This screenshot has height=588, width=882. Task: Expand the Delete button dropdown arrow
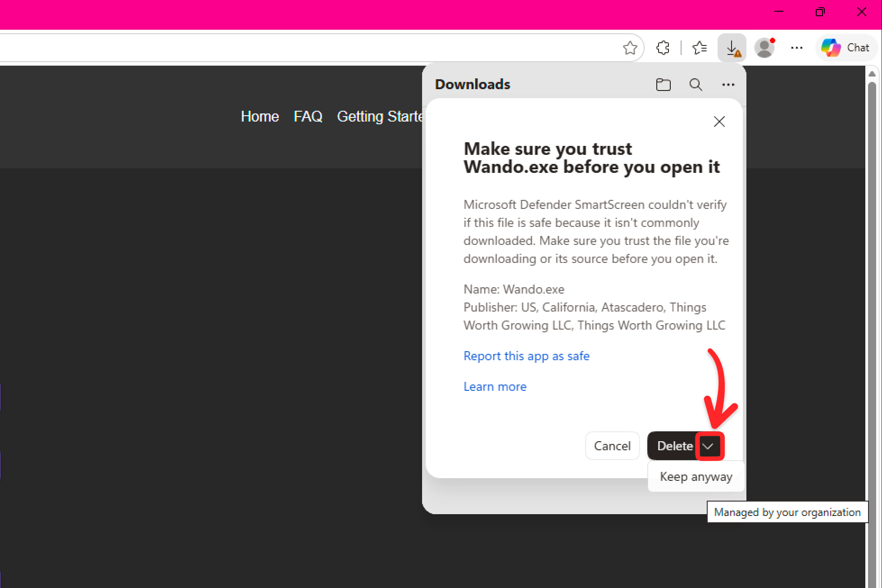click(x=709, y=446)
